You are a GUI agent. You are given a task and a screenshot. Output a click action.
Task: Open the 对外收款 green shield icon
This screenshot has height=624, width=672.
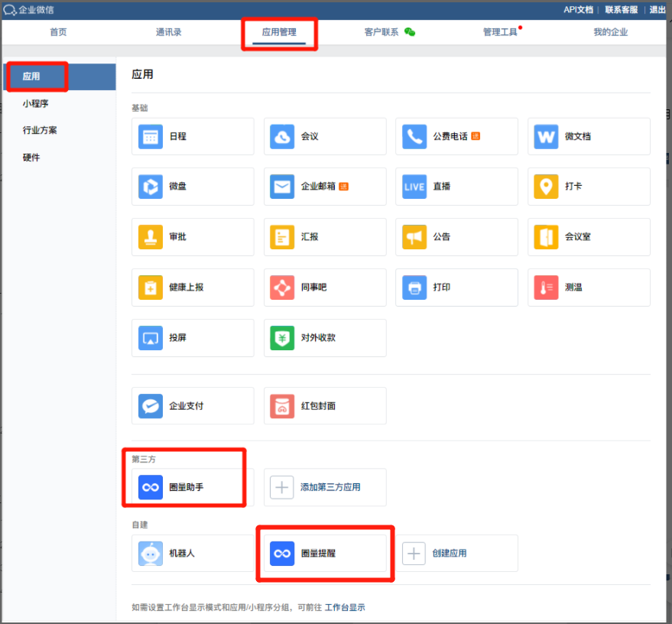coord(282,338)
